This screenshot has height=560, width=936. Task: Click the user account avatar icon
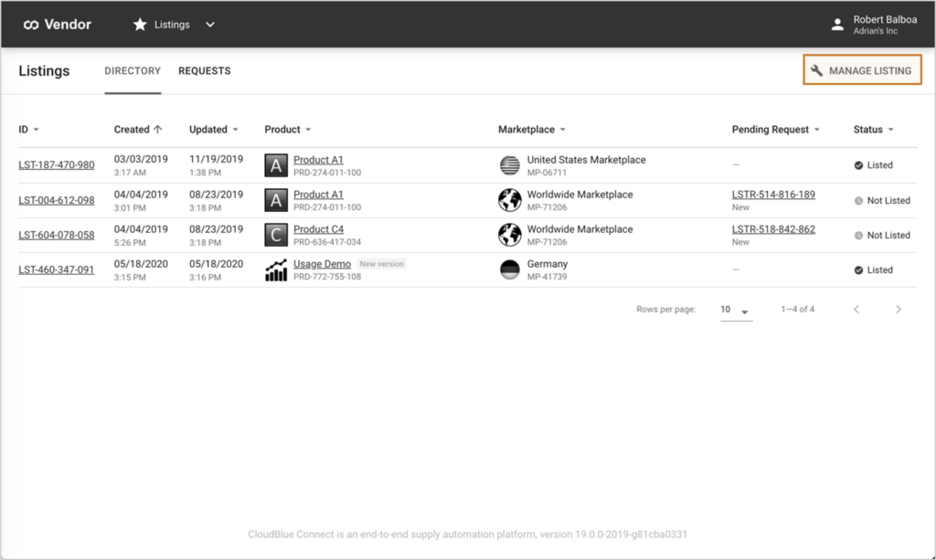[x=837, y=25]
